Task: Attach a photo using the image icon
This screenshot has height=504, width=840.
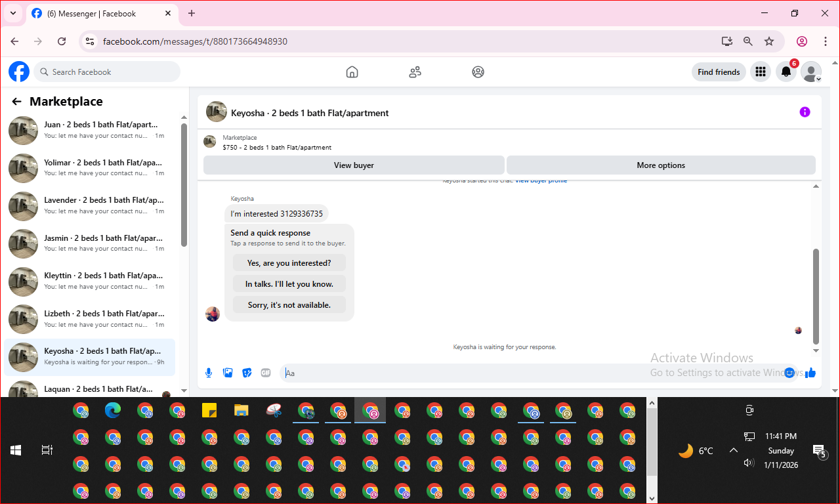Action: pos(228,373)
